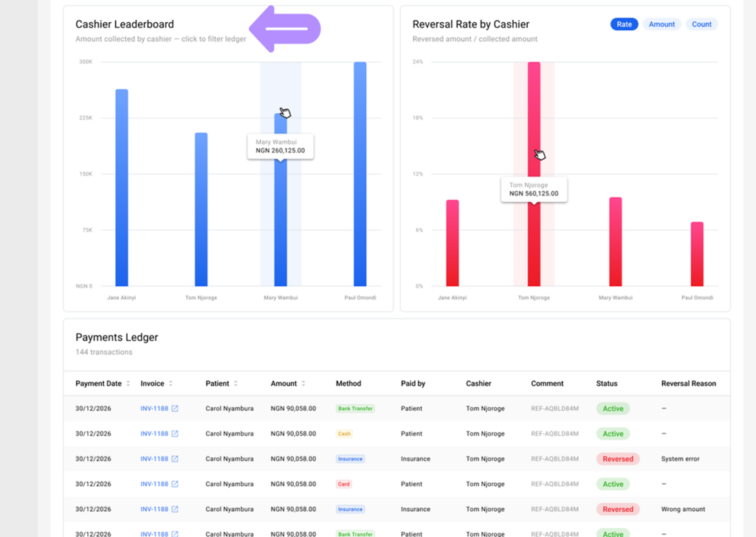Filter ledger by Paul Omondi leaderboard bar

click(360, 174)
